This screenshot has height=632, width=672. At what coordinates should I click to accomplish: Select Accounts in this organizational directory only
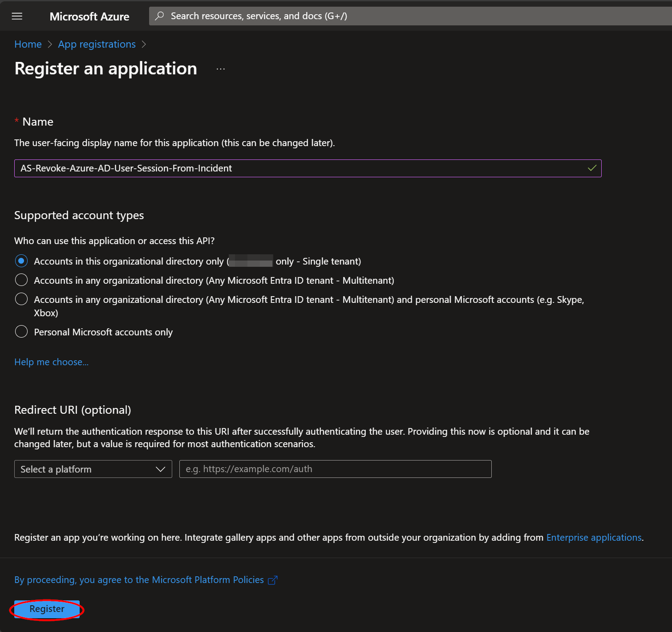(x=21, y=261)
